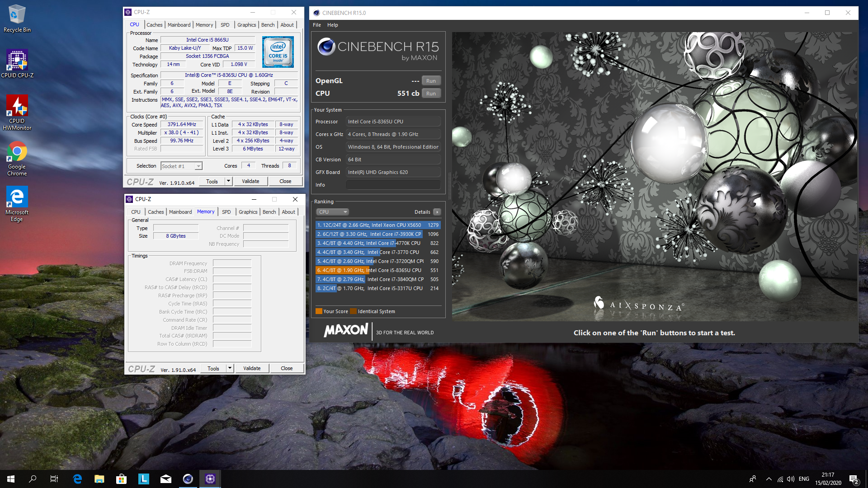Switch to Cinebench on the taskbar

pos(188,479)
